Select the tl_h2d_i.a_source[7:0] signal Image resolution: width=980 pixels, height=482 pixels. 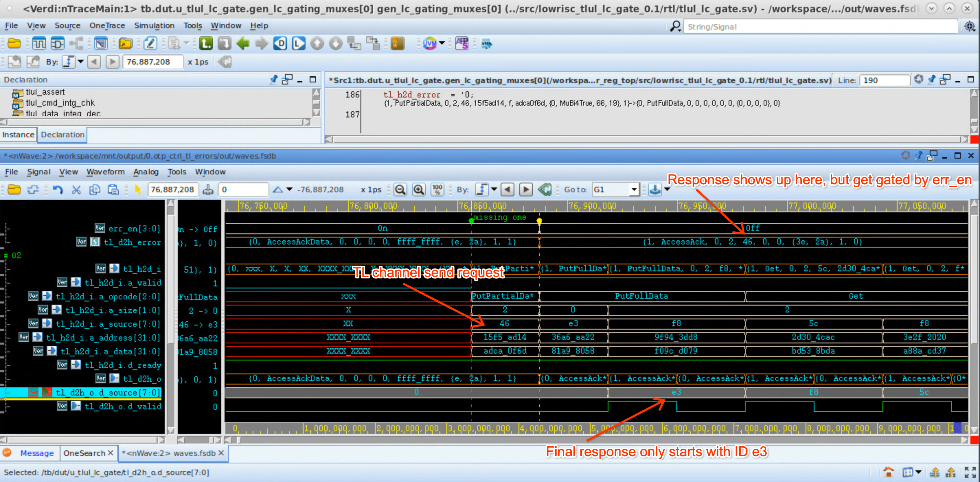tap(108, 324)
